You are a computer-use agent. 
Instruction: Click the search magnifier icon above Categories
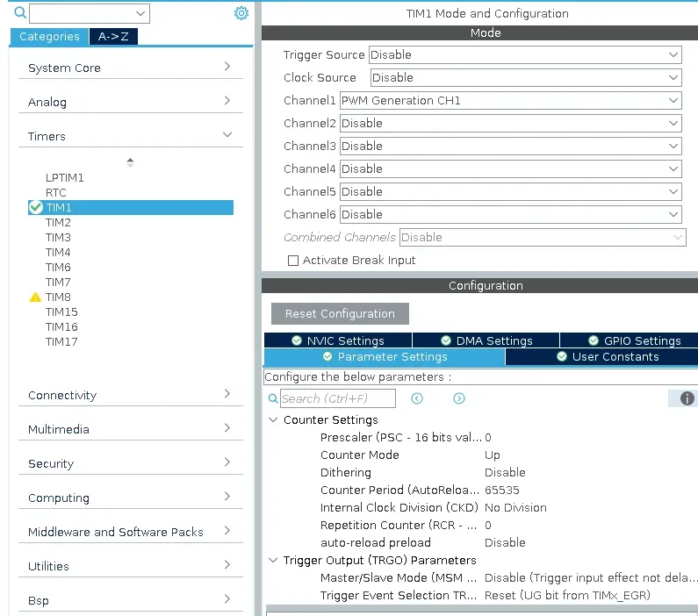point(20,12)
